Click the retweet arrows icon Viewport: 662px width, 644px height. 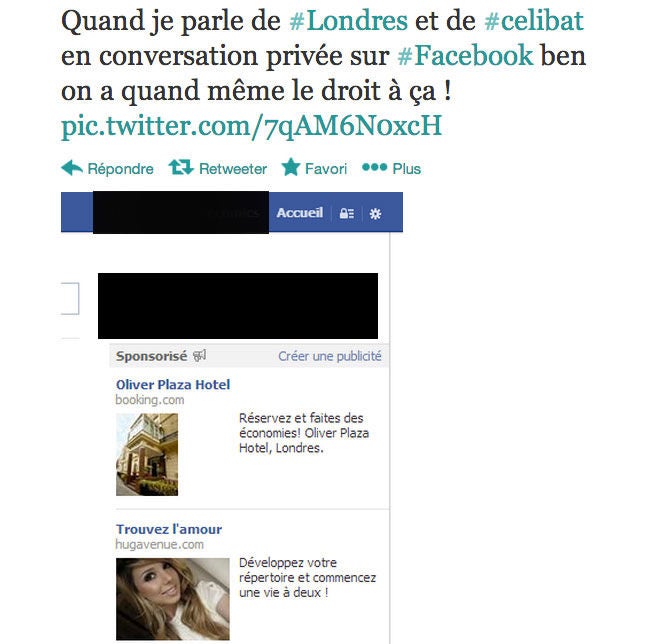tap(181, 167)
